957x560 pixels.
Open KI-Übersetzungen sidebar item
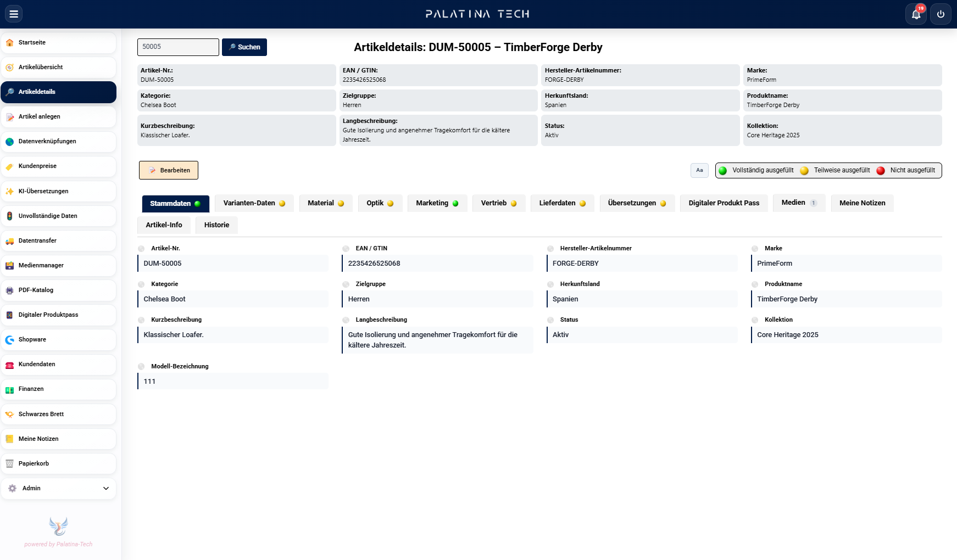tap(58, 192)
